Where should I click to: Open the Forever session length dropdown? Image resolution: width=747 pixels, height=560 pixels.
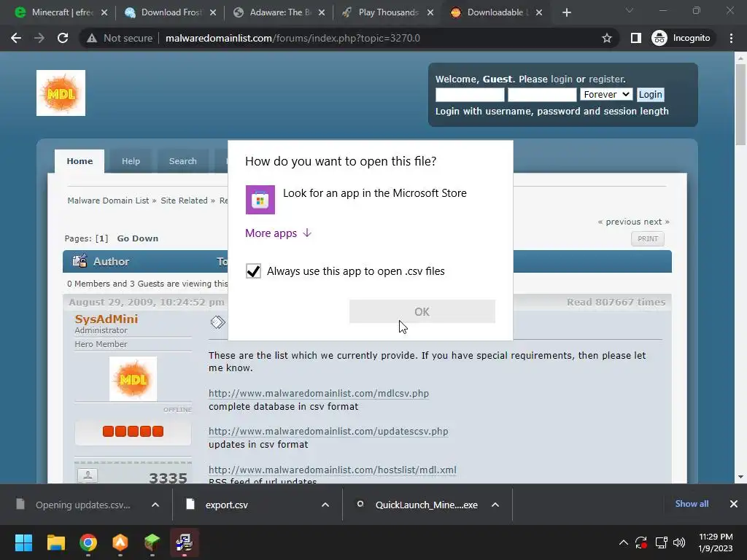pyautogui.click(x=606, y=95)
